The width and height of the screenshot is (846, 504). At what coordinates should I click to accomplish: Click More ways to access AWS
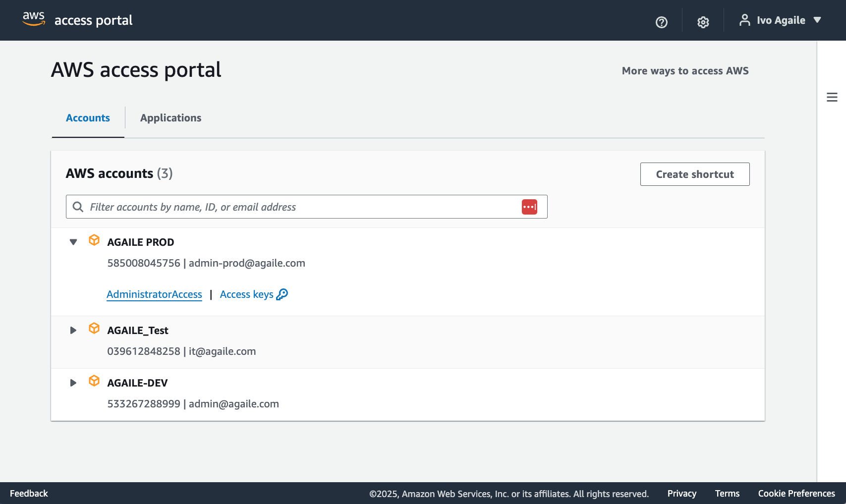pyautogui.click(x=685, y=71)
